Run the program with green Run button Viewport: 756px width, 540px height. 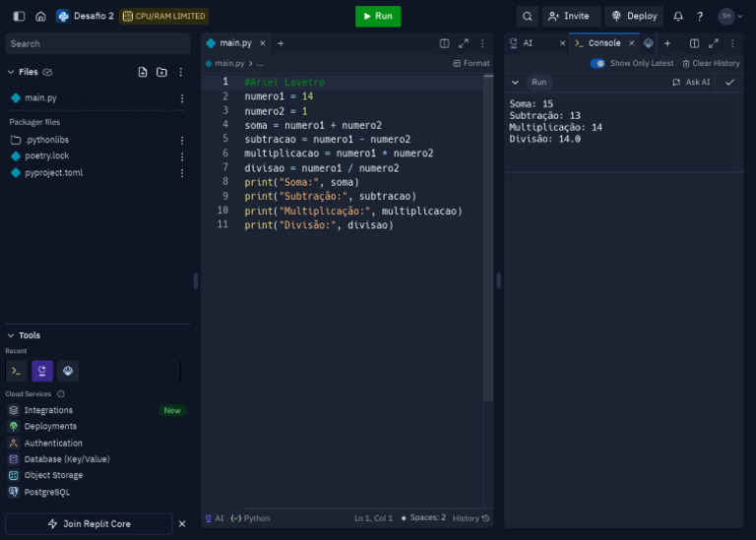tap(378, 16)
